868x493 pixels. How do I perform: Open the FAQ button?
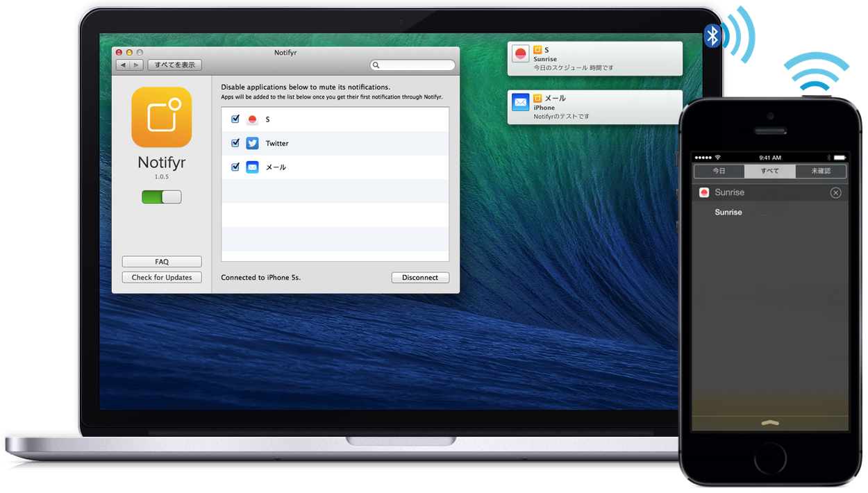(162, 262)
